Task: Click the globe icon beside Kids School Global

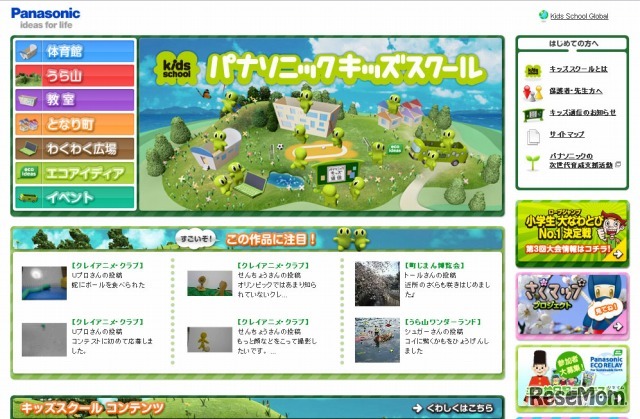Action: (543, 16)
